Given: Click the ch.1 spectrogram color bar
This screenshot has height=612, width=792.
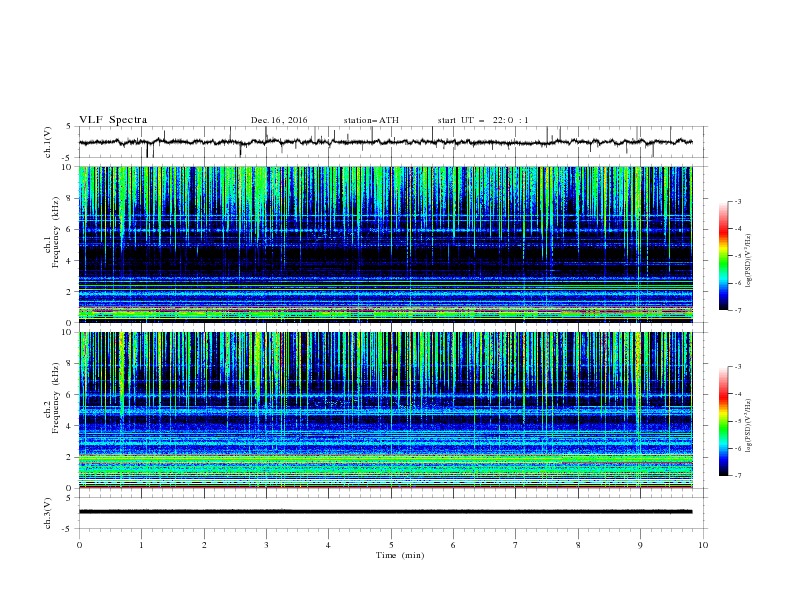Looking at the screenshot, I should 723,256.
